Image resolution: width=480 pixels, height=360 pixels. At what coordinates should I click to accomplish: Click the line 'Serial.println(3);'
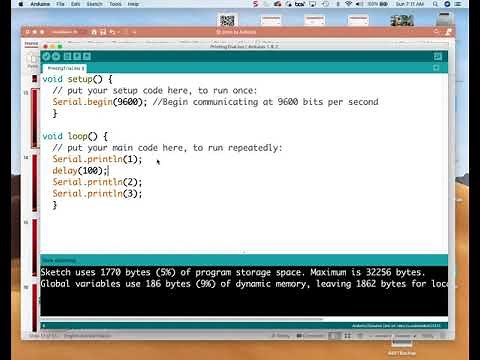point(97,194)
